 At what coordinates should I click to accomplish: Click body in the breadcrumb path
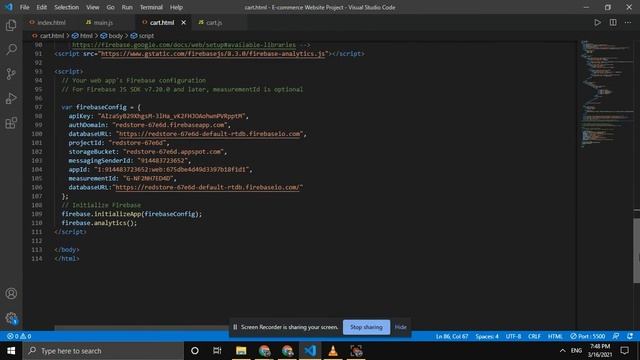click(116, 36)
